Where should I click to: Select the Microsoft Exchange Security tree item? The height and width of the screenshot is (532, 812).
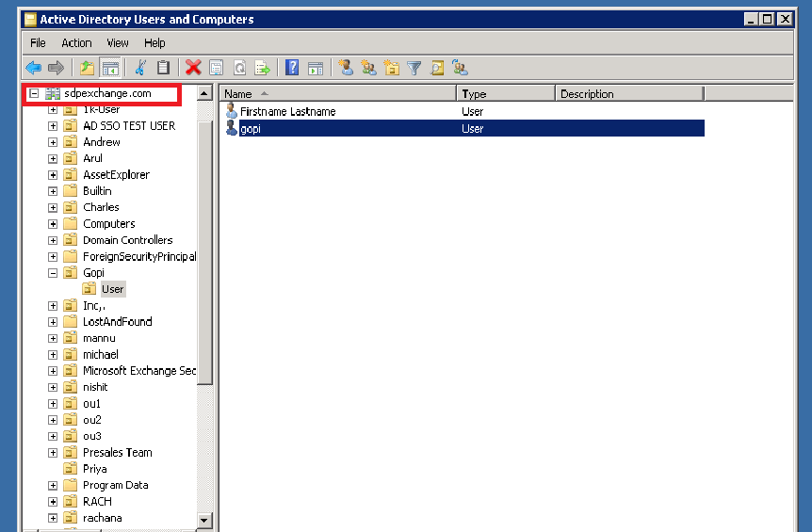[x=139, y=371]
